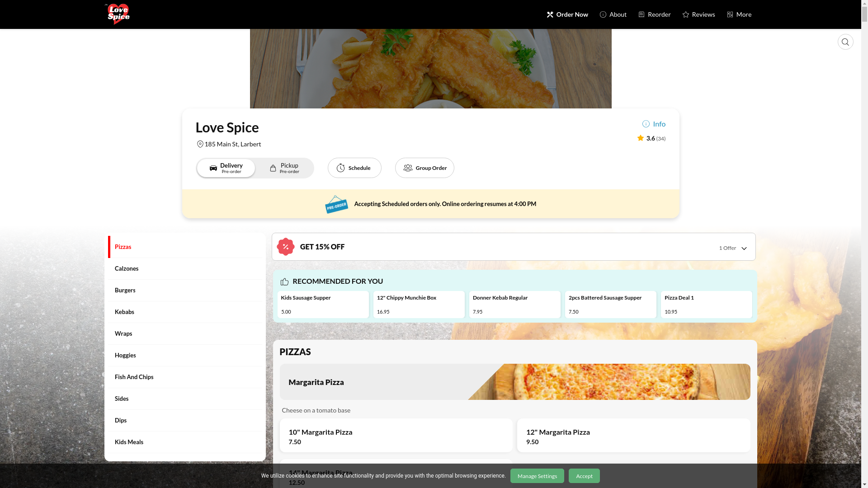Select the Sides category

(x=185, y=399)
